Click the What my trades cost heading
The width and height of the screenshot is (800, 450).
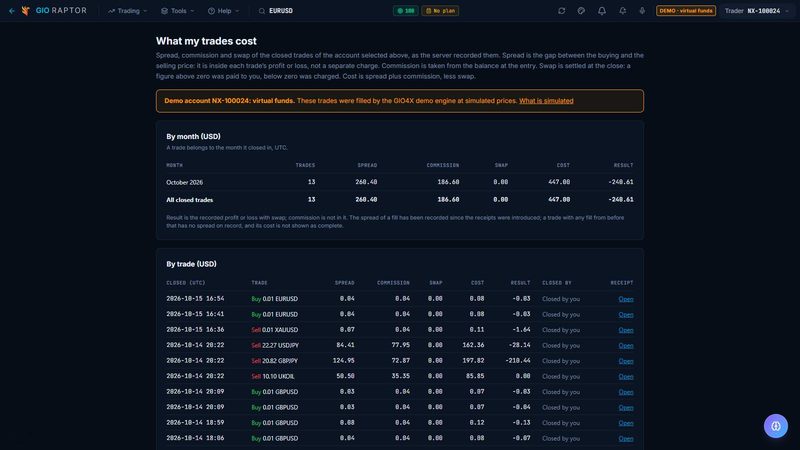point(206,41)
